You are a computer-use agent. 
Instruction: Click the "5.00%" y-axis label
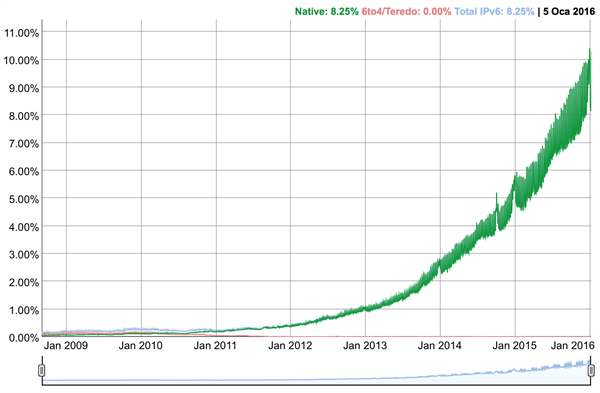pyautogui.click(x=24, y=199)
